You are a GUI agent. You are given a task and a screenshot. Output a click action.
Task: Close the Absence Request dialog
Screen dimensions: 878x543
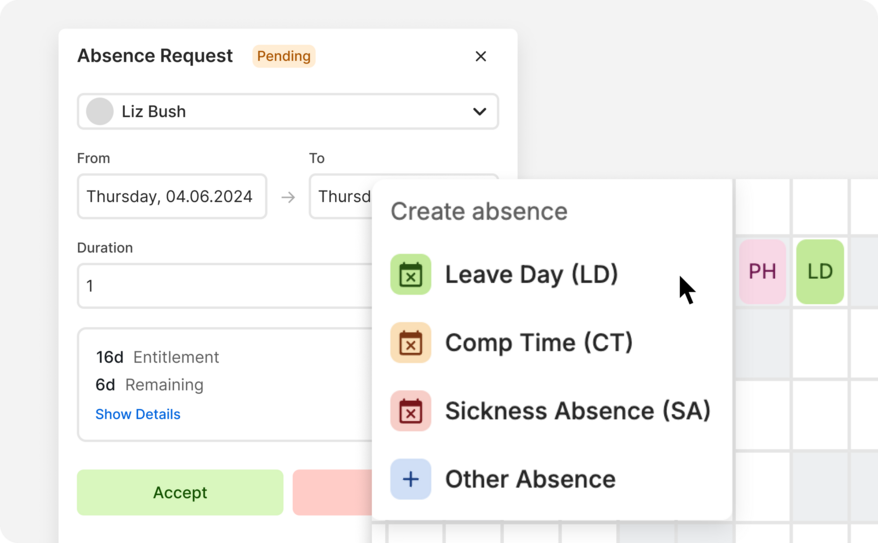480,57
